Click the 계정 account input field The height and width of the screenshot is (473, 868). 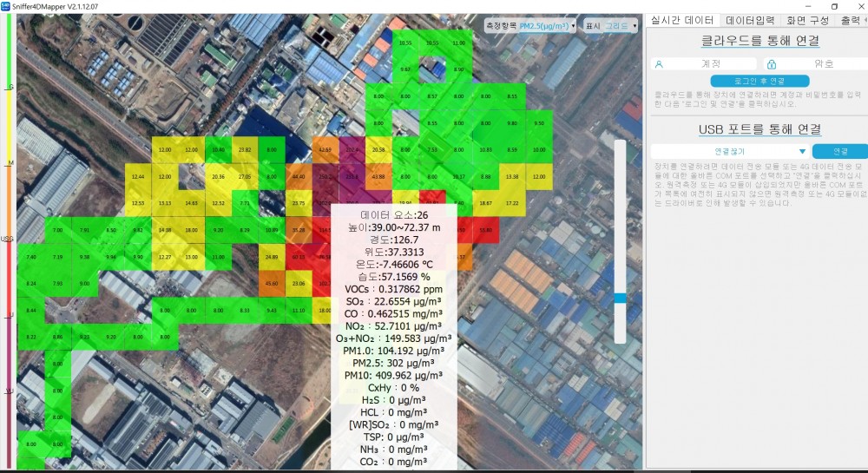[x=710, y=63]
